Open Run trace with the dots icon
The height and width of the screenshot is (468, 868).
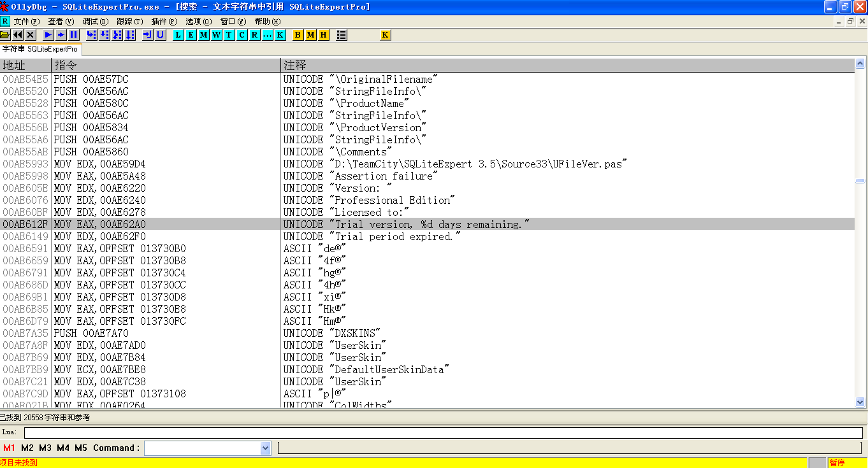(x=268, y=35)
